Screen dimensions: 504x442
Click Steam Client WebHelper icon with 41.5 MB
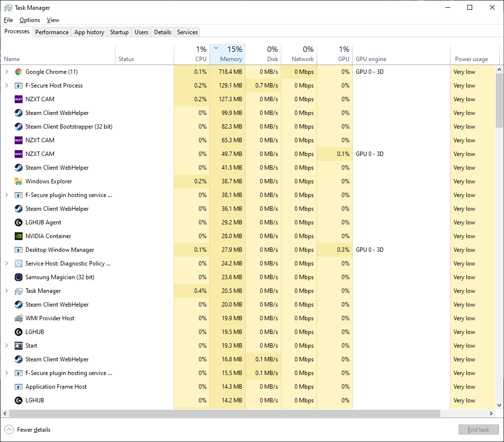click(19, 168)
